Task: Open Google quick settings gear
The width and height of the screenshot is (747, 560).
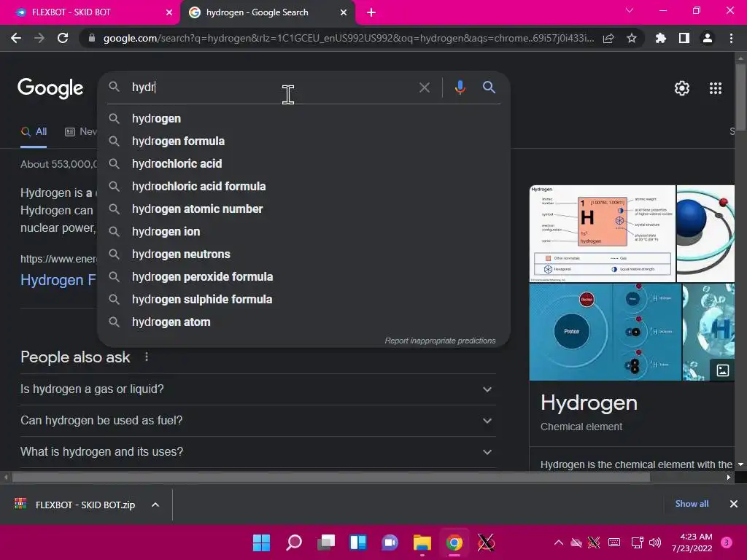Action: 682,88
